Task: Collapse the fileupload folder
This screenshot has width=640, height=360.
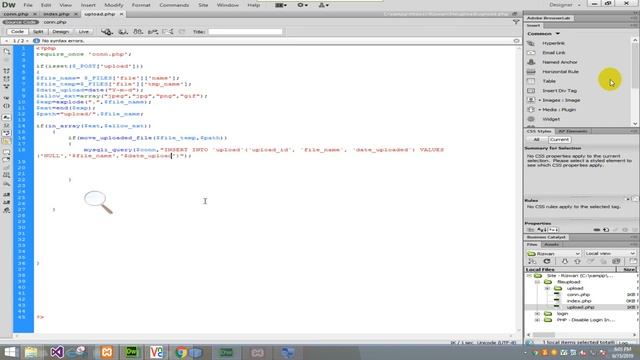Action: (x=537, y=282)
